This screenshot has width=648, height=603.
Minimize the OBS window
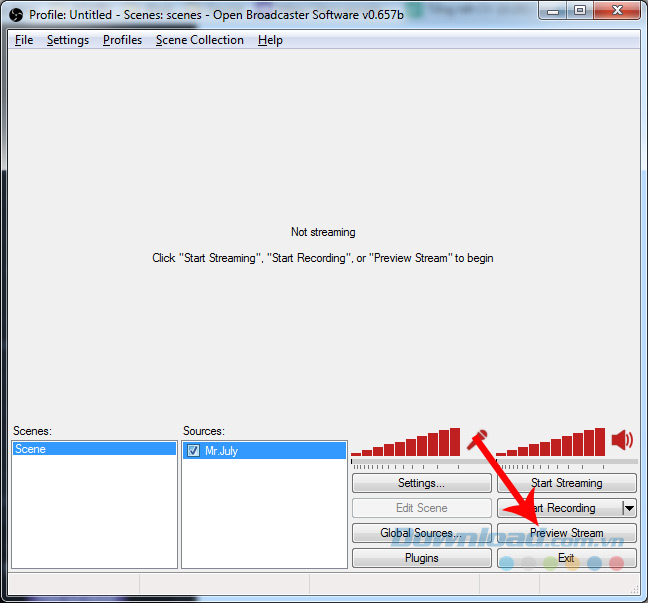(553, 11)
